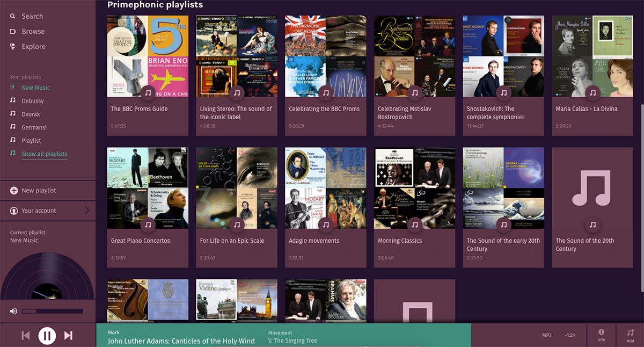
Task: Open Living Stereo playlist title
Action: coord(236,112)
